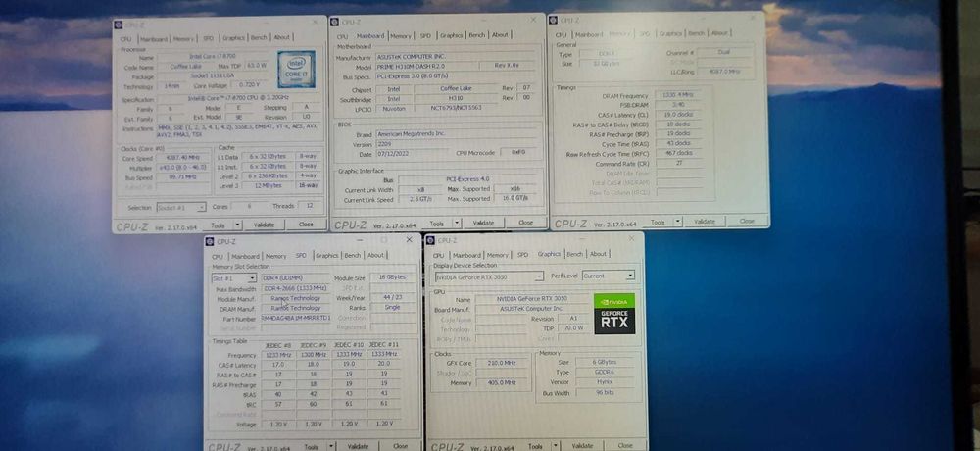Viewport: 980px width, 451px height.
Task: Click ASUSTeK COMPUTER INC. manufacturer field
Action: (x=456, y=57)
